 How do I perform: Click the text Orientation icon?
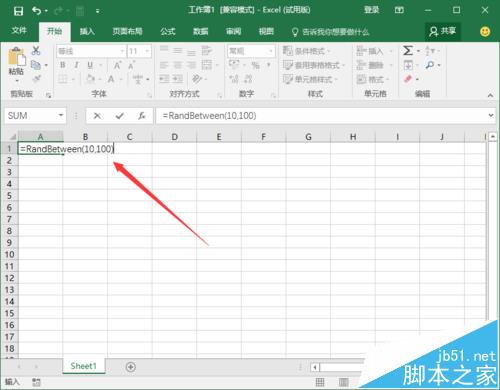click(197, 79)
